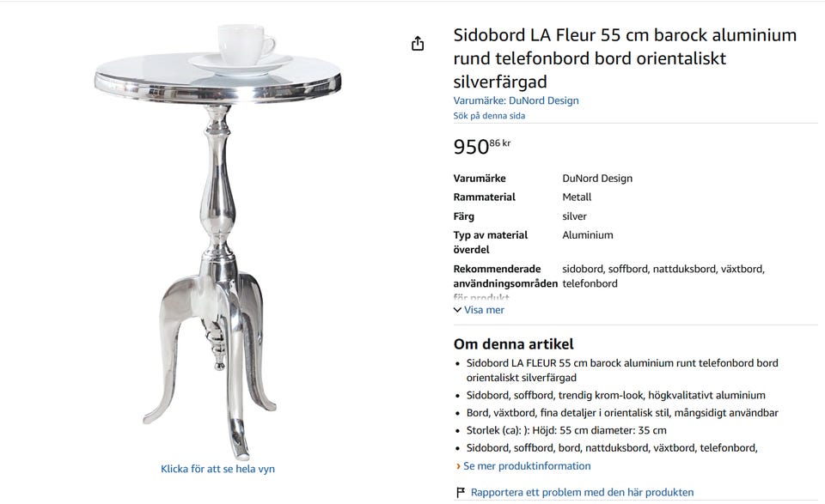Open the Varumärke: DuNord Design brand link
The image size is (825, 504).
(x=516, y=100)
